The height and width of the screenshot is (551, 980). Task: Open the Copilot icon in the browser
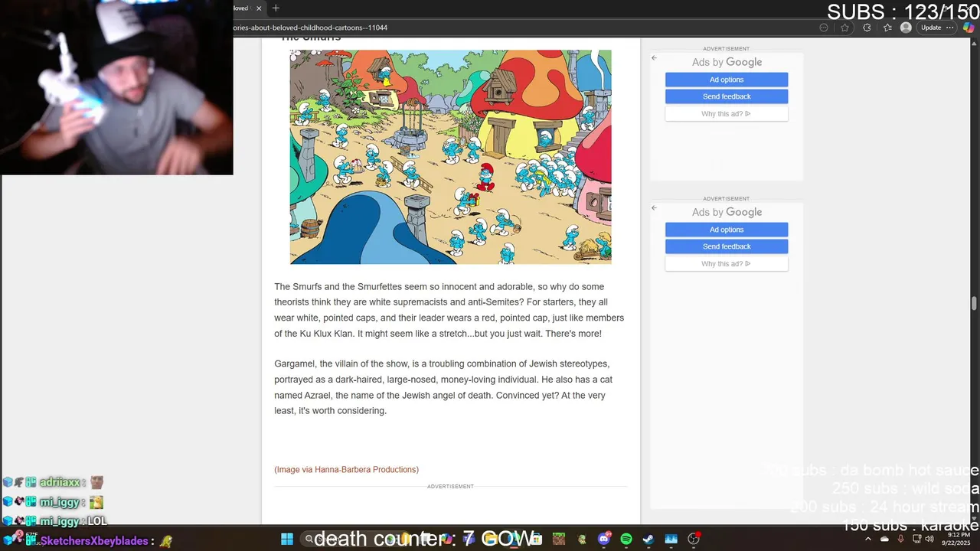pos(968,28)
